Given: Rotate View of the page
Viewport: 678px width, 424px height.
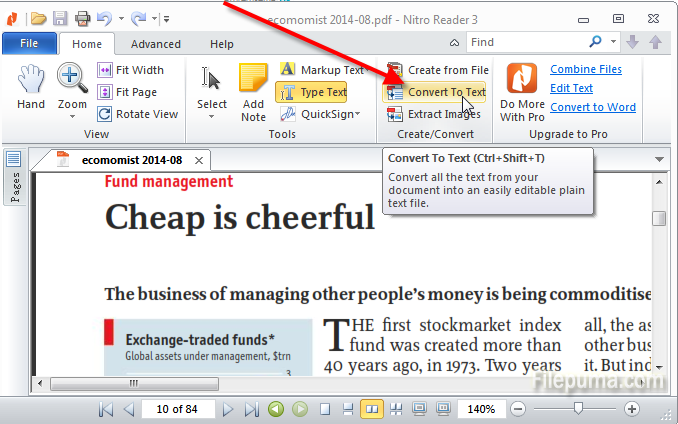Looking at the screenshot, I should [138, 114].
